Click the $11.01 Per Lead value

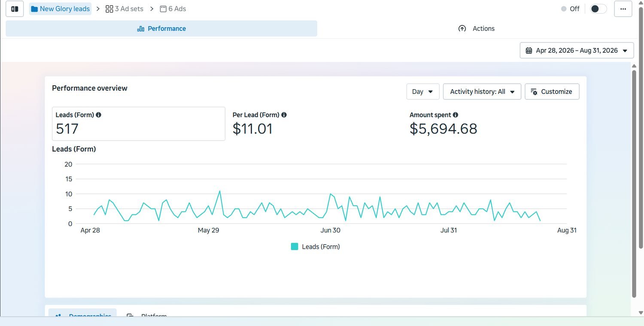coord(253,129)
